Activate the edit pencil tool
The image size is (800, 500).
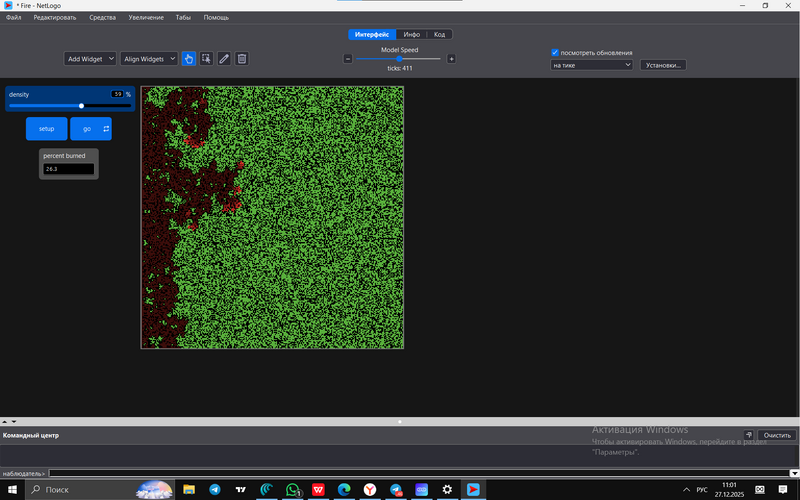tap(224, 59)
